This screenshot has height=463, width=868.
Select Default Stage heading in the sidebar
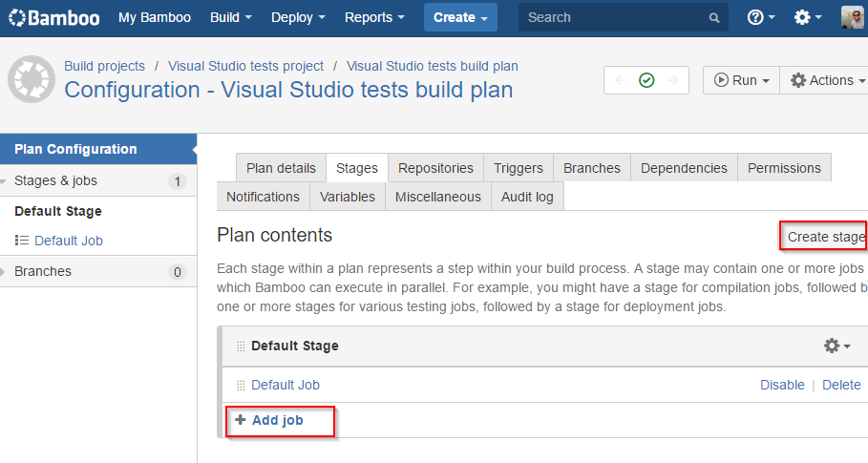(x=58, y=211)
